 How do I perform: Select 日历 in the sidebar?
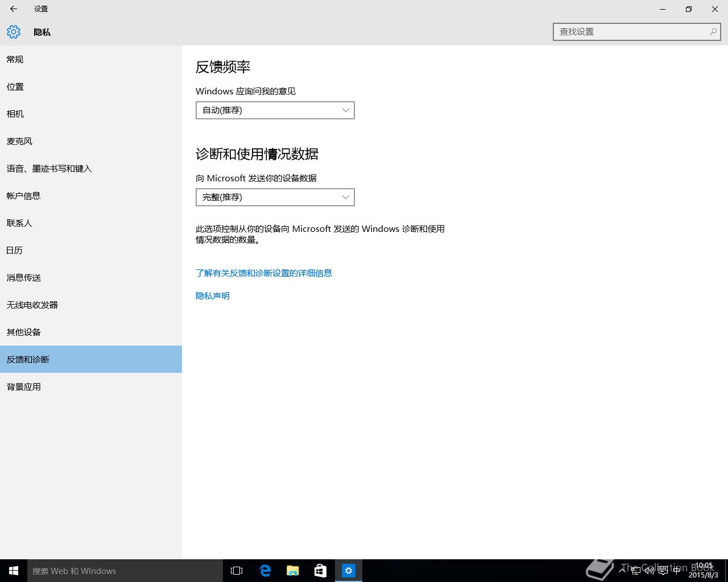click(91, 250)
